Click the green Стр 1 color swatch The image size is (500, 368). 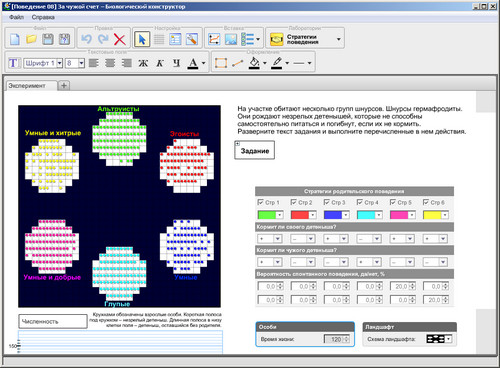[x=267, y=215]
